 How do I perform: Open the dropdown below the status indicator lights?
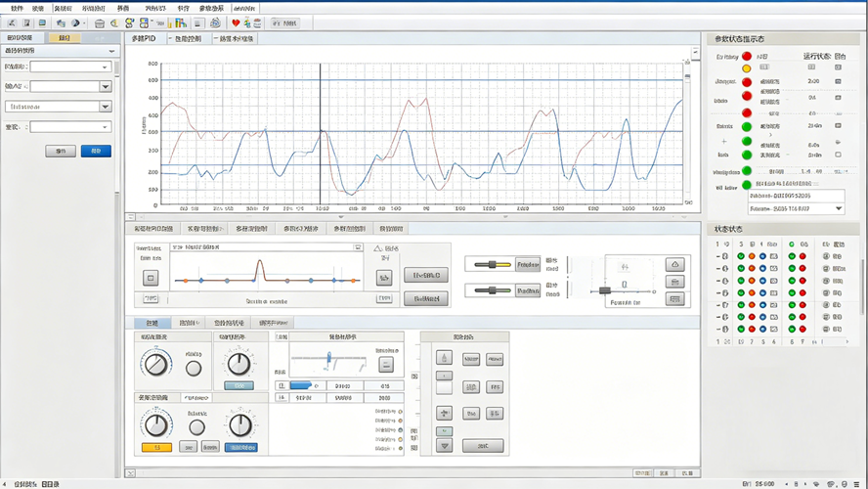[838, 208]
